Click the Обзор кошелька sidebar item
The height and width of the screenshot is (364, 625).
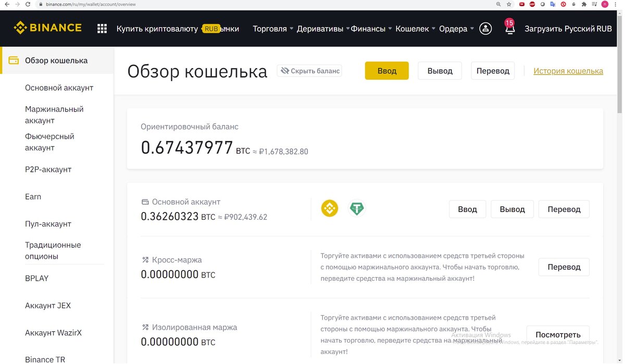(x=57, y=60)
